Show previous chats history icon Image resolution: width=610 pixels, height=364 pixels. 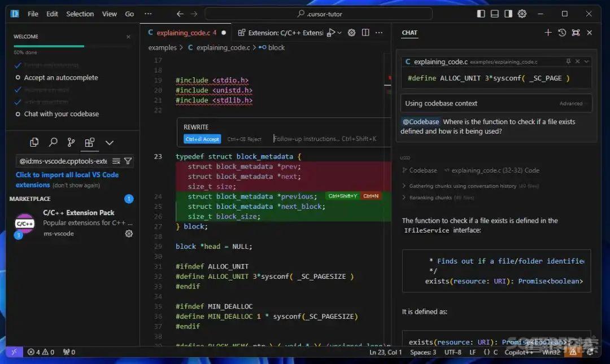tap(562, 33)
